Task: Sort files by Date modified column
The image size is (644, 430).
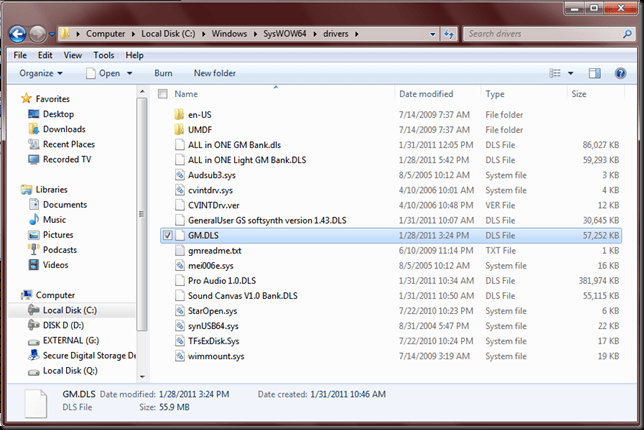Action: tap(427, 93)
